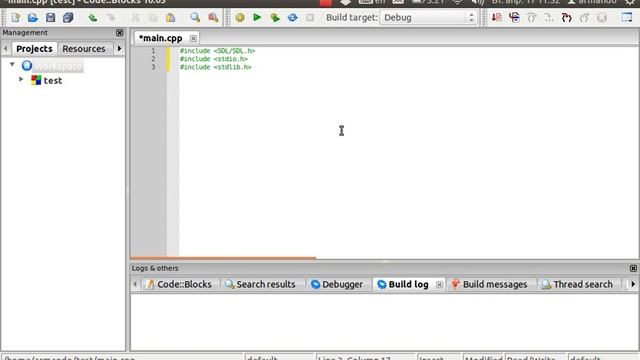Viewport: 640px width, 360px height.
Task: Close the Build log tab
Action: click(439, 285)
